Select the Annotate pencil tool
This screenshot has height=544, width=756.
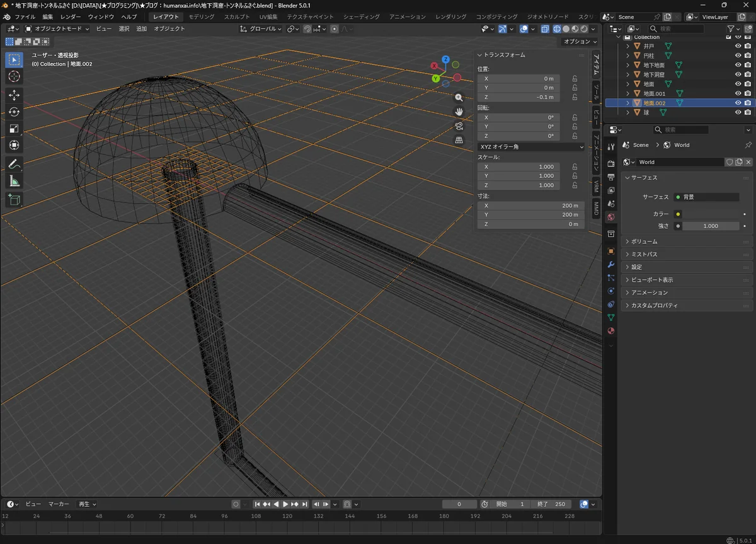(14, 164)
